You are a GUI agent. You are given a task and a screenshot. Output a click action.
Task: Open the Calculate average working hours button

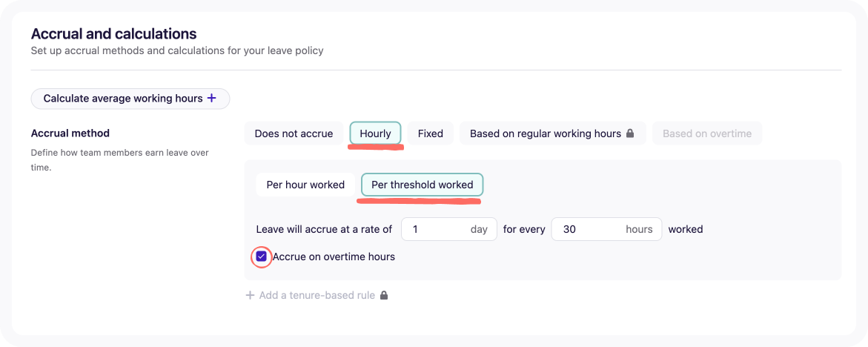pyautogui.click(x=130, y=99)
